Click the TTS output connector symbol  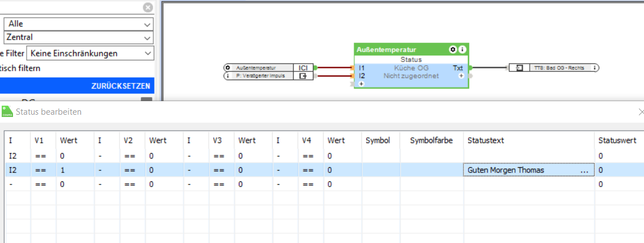[520, 68]
